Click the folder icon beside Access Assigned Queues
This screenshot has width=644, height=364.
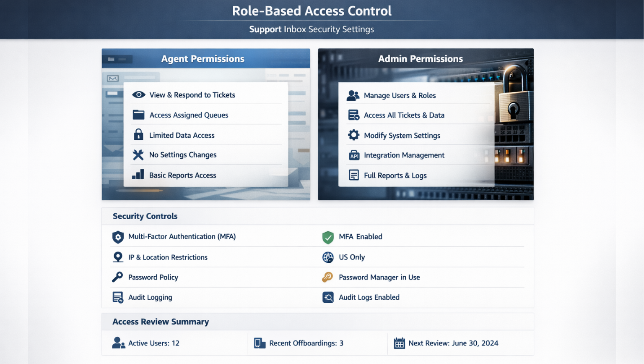pyautogui.click(x=139, y=115)
